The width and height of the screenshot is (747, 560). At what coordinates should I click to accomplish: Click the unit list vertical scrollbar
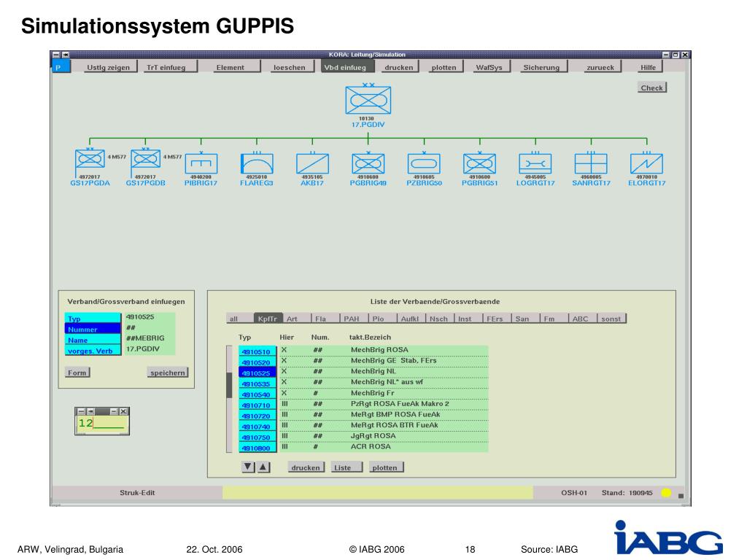coord(229,399)
